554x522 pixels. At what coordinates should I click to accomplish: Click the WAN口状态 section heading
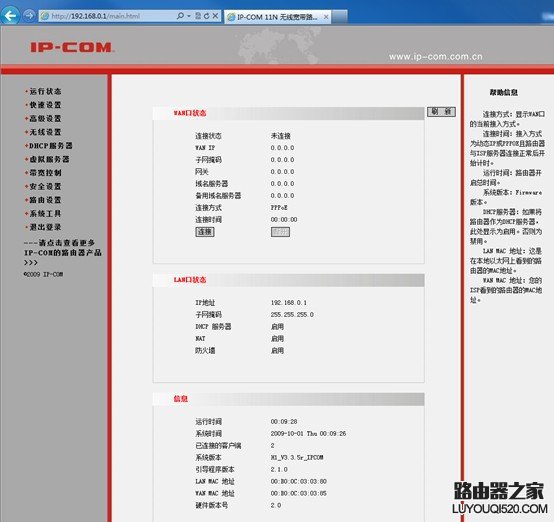coord(190,113)
